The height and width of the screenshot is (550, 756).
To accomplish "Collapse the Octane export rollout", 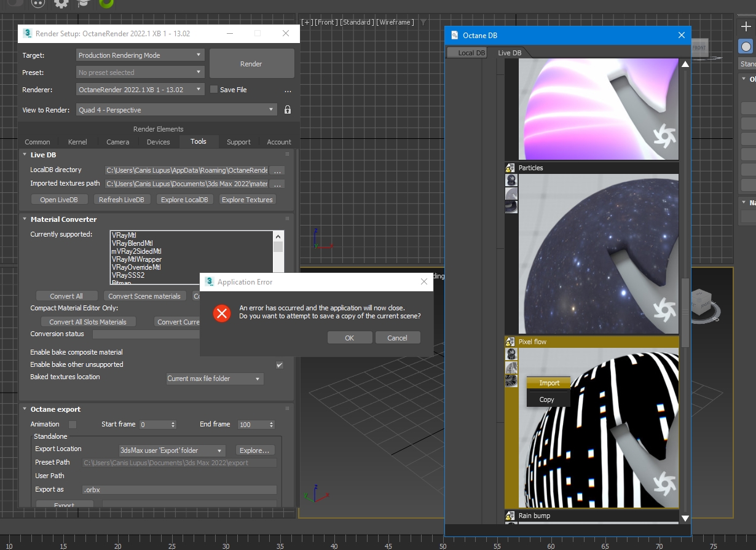I will 25,409.
